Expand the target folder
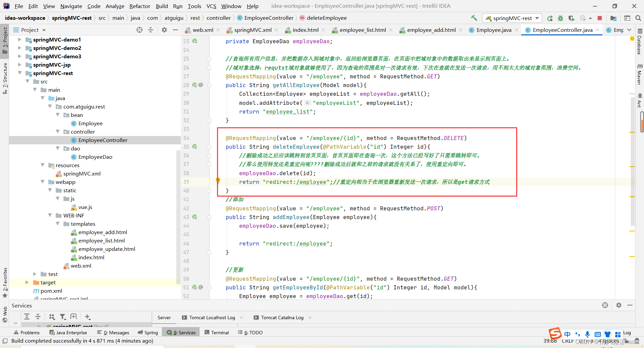The height and width of the screenshot is (348, 644). click(x=27, y=282)
